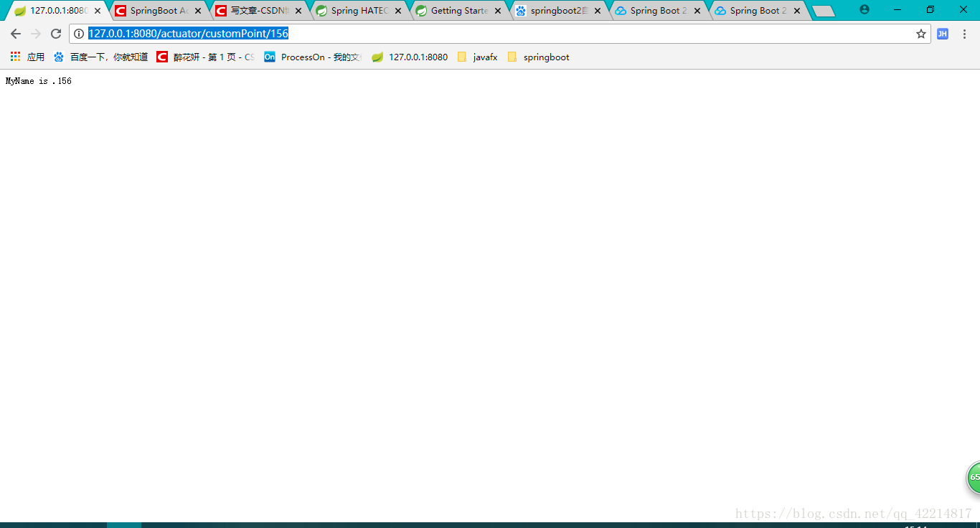View site information icon in address bar
The image size is (980, 528).
click(79, 34)
